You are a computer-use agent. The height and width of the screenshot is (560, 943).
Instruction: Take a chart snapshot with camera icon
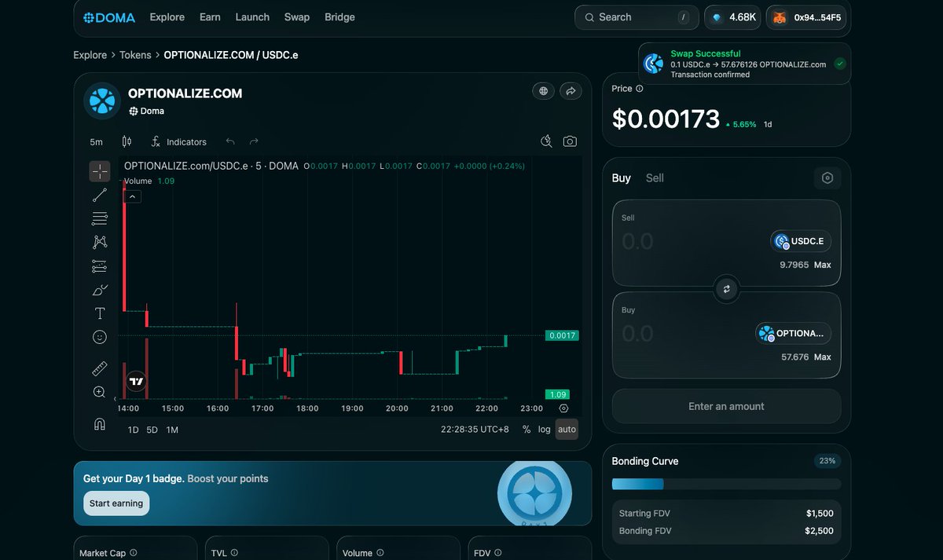570,141
